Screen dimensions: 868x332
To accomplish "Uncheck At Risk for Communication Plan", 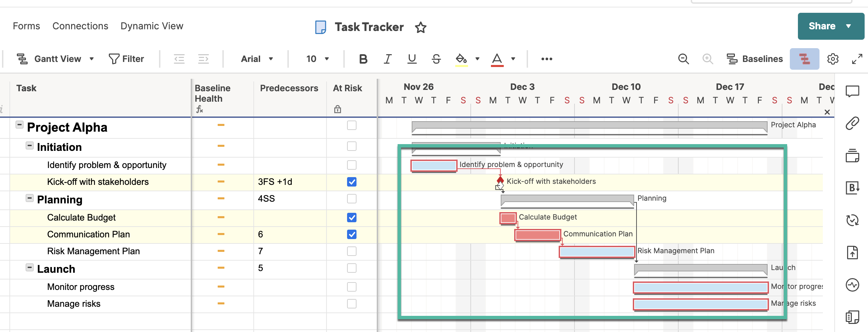I will point(351,234).
